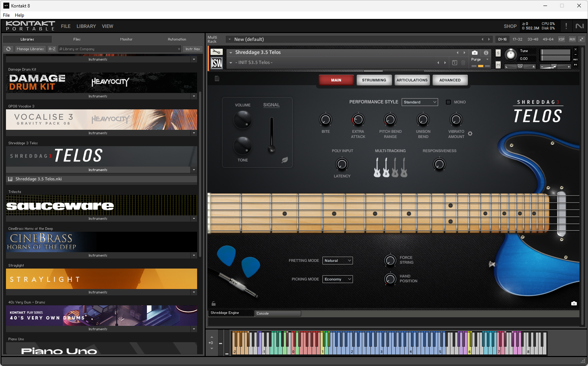The height and width of the screenshot is (366, 588).
Task: Switch to the Advanced tab
Action: 450,80
